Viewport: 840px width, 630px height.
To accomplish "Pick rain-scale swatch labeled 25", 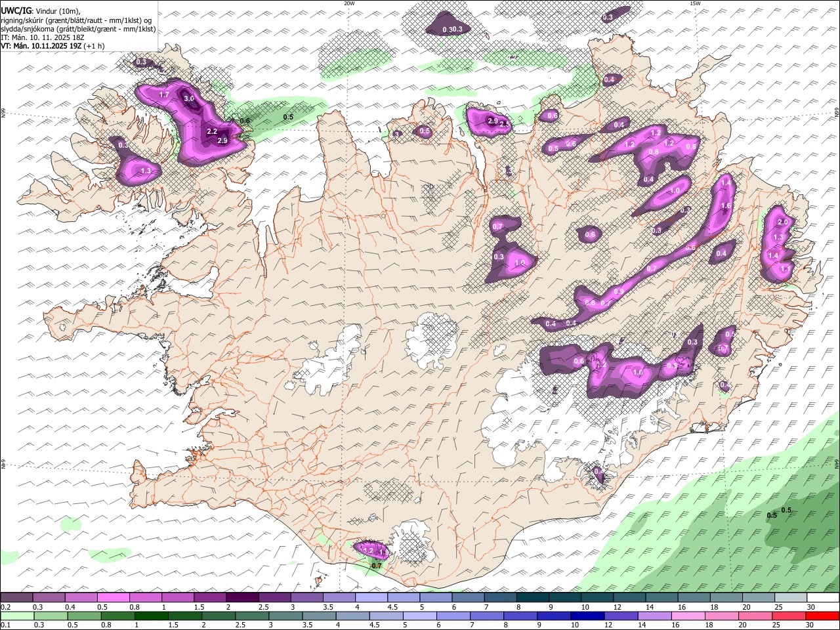I will pyautogui.click(x=788, y=616).
